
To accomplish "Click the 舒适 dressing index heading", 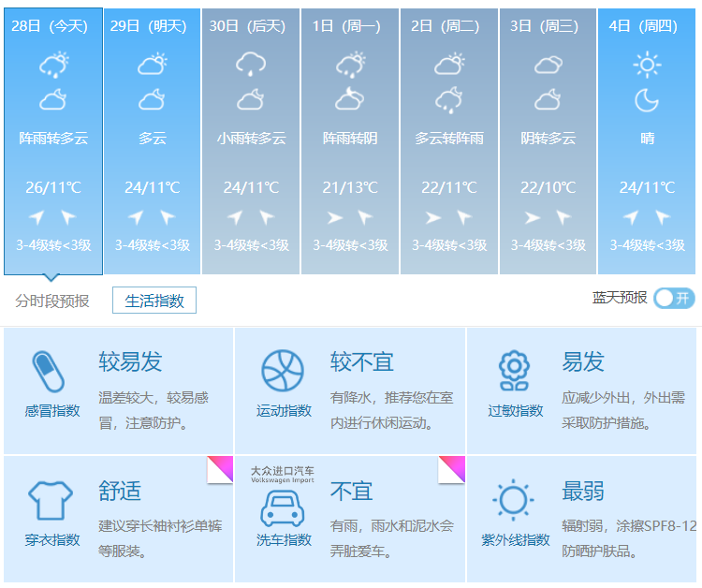I will click(x=120, y=491).
